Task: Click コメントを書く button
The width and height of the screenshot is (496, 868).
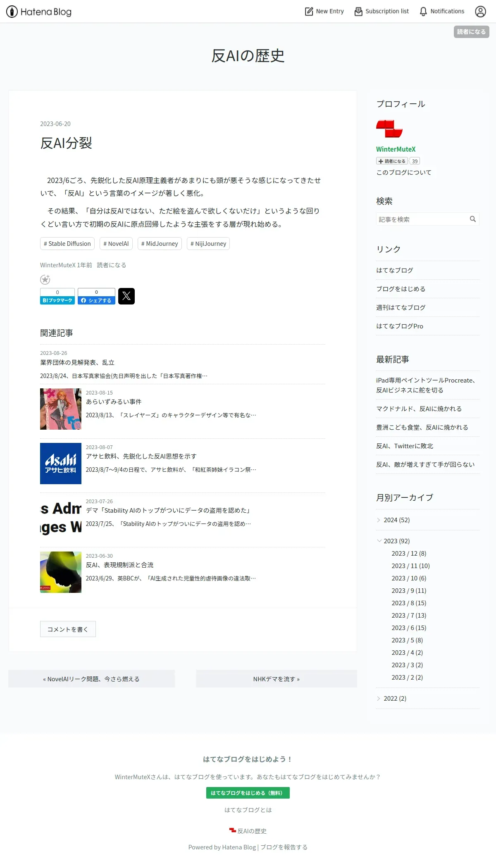Action: 68,629
